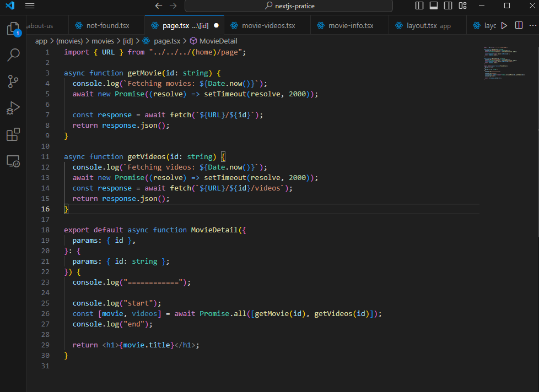Switch to the not-found.tsx tab
Image resolution: width=539 pixels, height=392 pixels.
(108, 25)
